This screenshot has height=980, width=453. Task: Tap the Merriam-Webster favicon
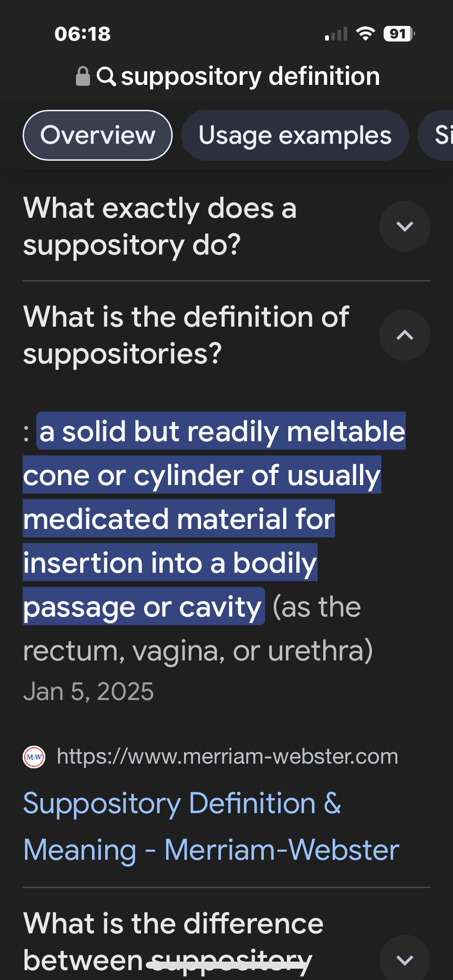pos(34,757)
